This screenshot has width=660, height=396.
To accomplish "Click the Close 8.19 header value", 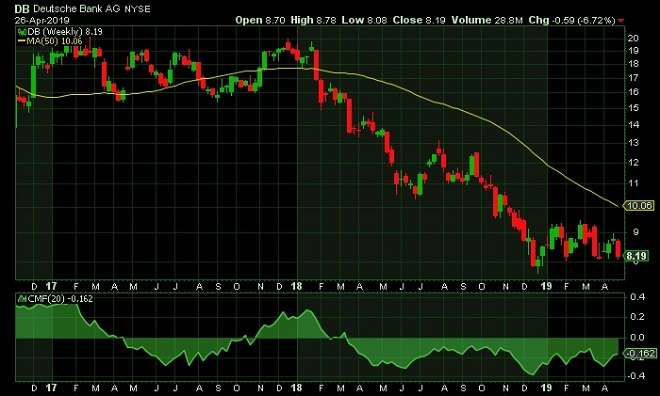I will point(419,20).
